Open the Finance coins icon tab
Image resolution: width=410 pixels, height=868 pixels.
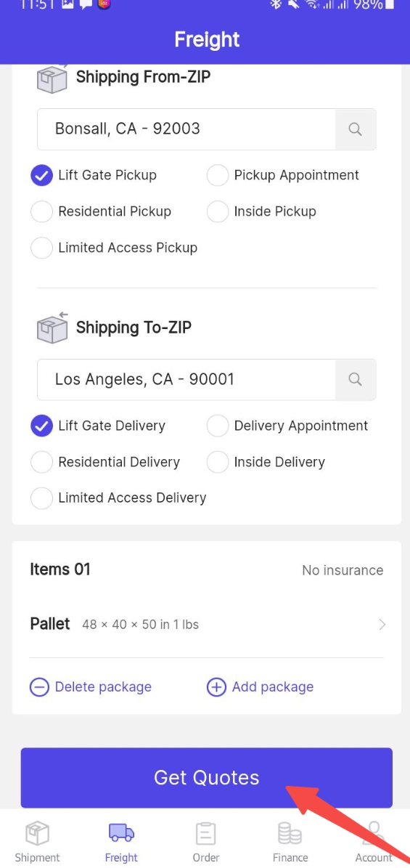(x=290, y=834)
